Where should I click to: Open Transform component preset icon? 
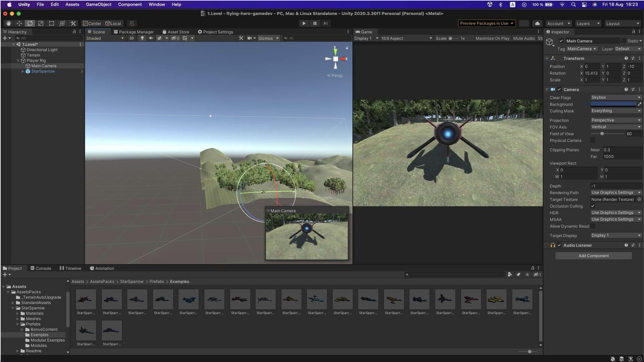point(633,58)
